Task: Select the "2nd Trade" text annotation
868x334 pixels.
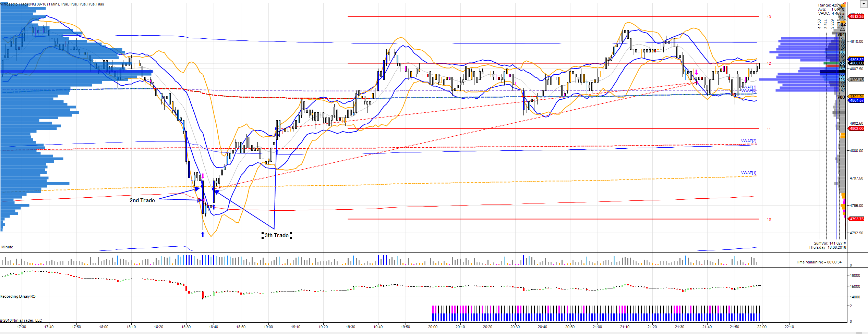Action: (x=142, y=200)
